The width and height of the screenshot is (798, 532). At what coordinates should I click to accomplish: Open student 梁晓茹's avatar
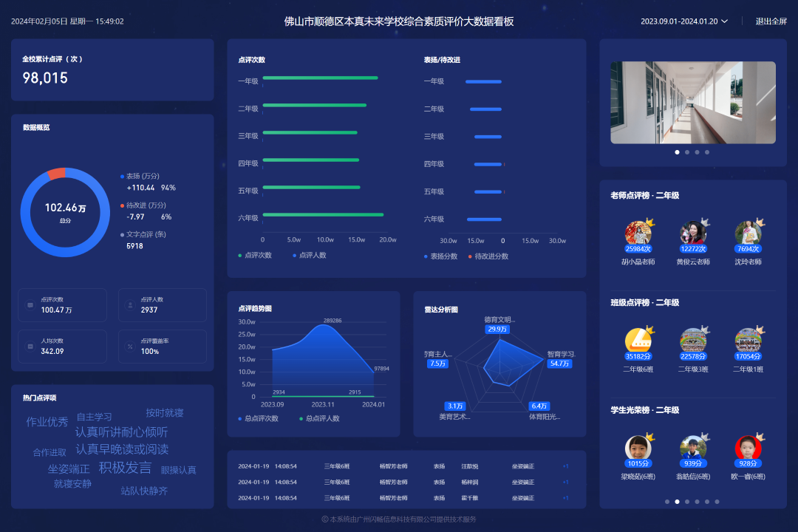638,448
